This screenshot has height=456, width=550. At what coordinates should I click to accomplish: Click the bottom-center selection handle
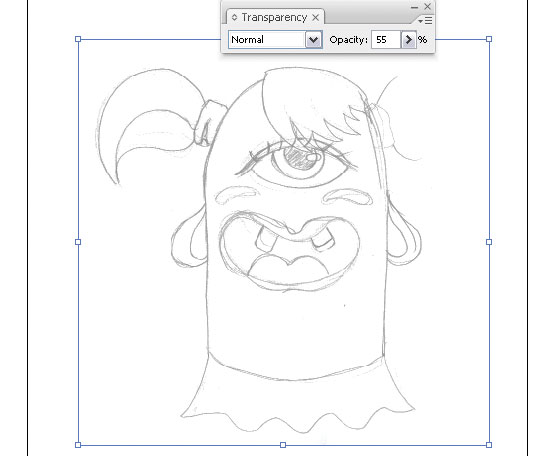pyautogui.click(x=283, y=445)
